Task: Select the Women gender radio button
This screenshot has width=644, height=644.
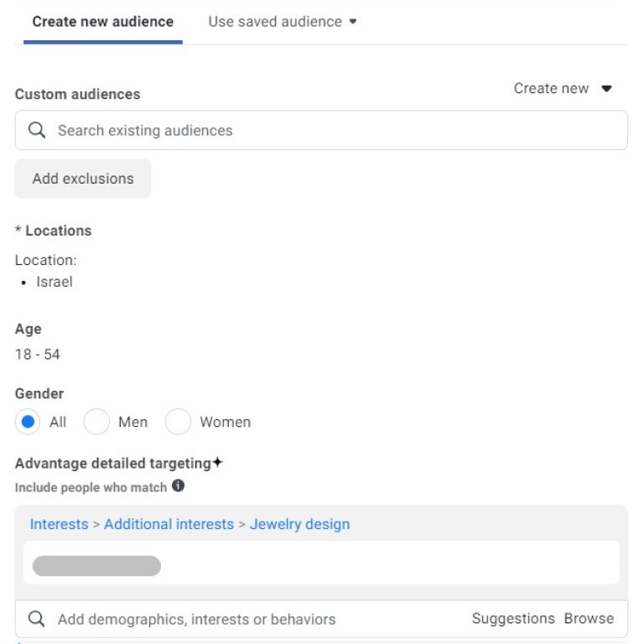Action: (x=178, y=422)
